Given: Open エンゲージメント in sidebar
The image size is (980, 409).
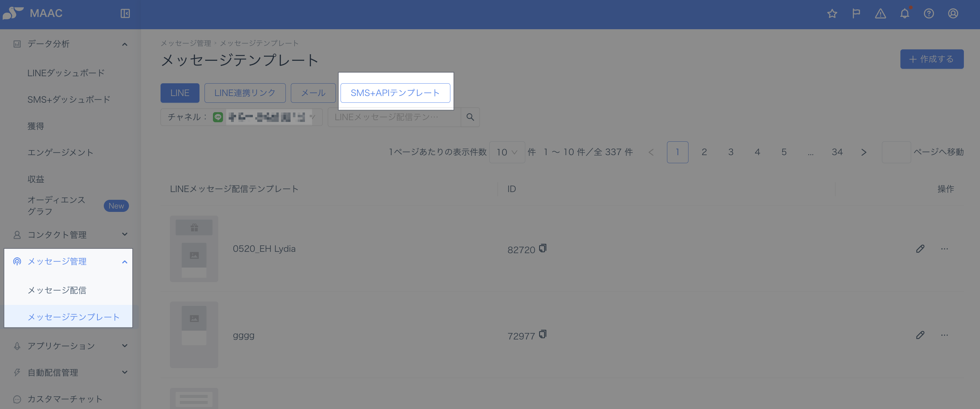Looking at the screenshot, I should pyautogui.click(x=60, y=152).
